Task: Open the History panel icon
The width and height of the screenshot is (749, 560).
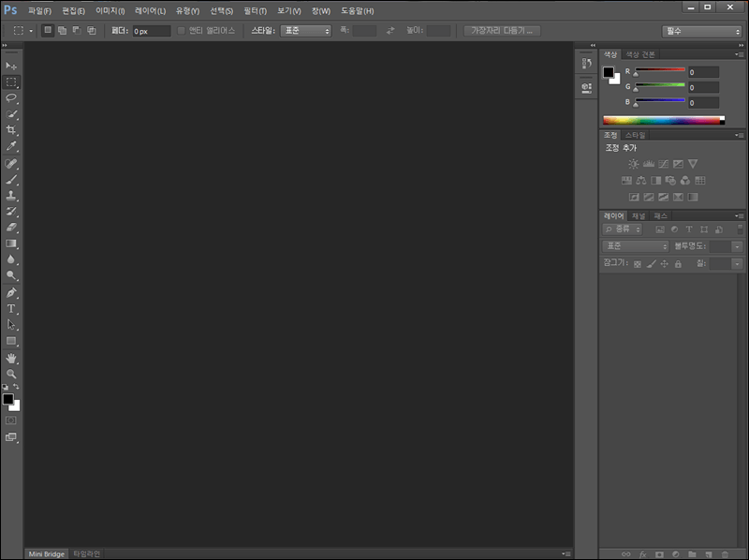Action: pos(587,63)
